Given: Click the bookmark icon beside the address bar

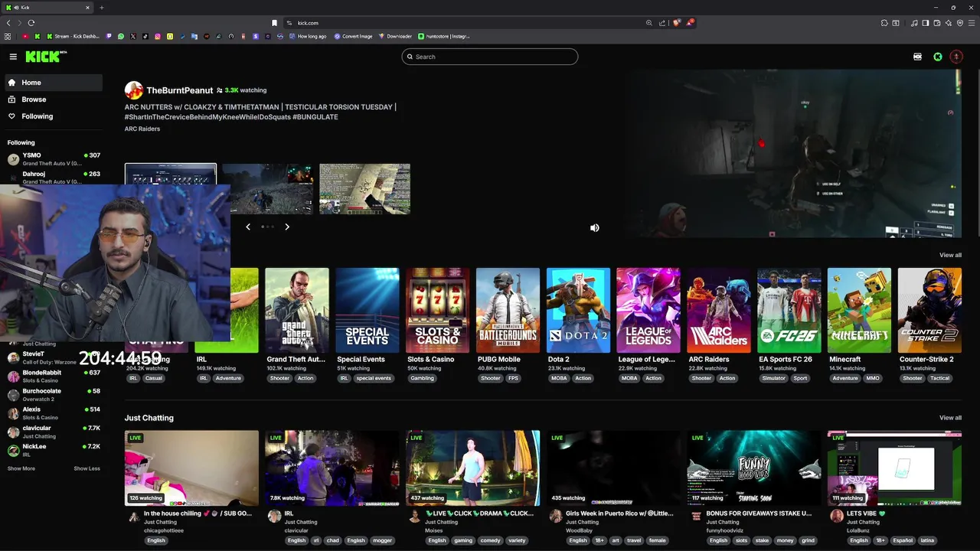Looking at the screenshot, I should click(275, 23).
